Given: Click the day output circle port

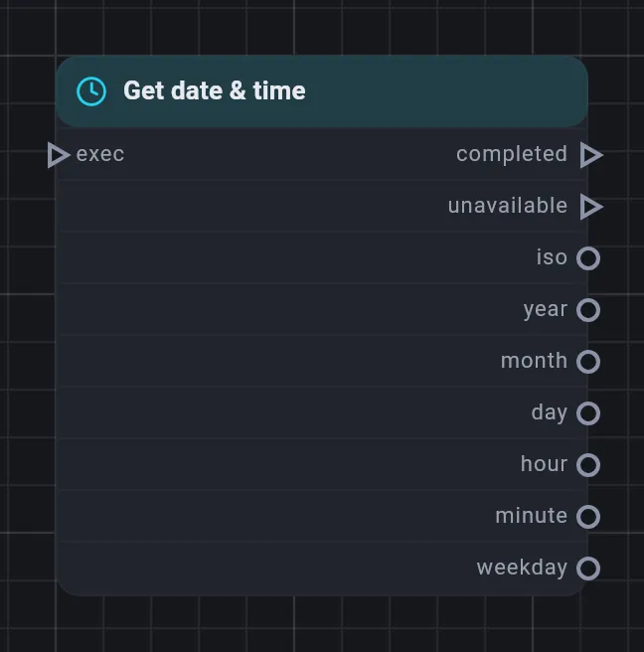Looking at the screenshot, I should tap(588, 413).
